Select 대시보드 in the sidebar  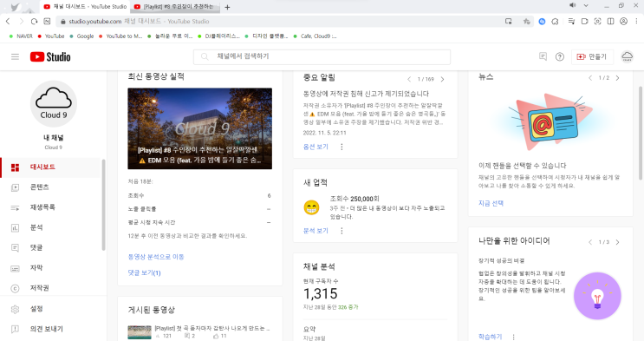tap(50, 167)
